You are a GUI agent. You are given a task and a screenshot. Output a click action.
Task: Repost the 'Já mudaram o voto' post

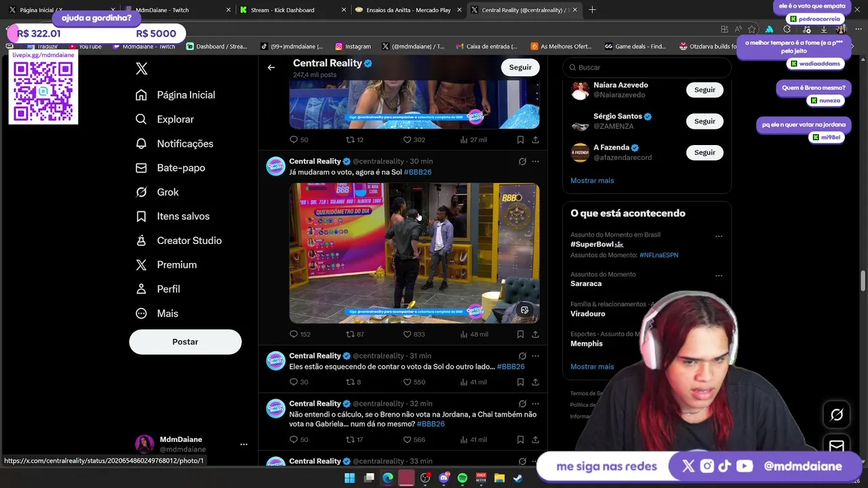[355, 334]
